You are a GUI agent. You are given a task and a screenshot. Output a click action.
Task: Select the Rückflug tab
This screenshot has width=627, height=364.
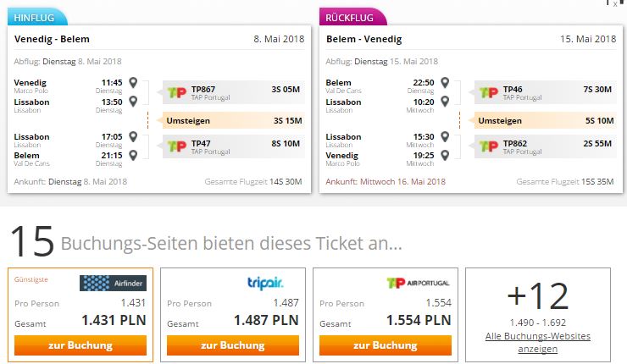pos(352,17)
